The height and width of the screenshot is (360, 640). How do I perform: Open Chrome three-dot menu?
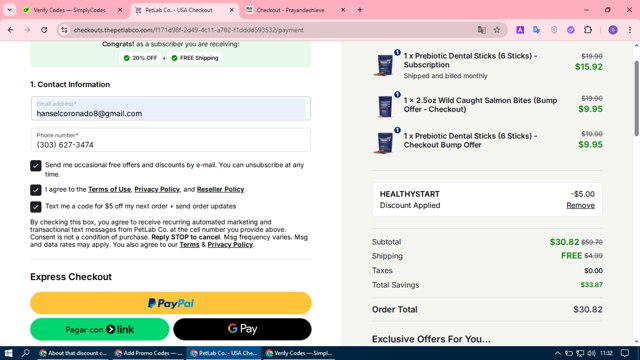tap(630, 30)
